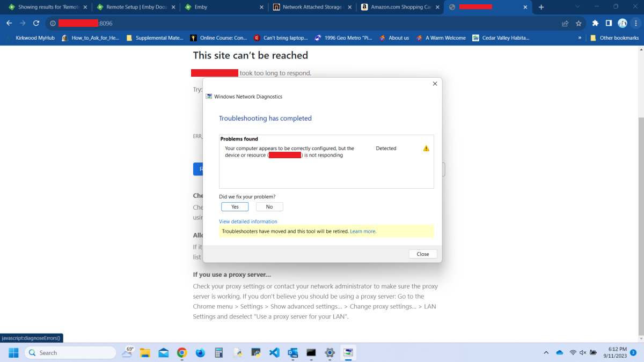Open the Chrome three-dot menu
Screen dimensions: 644x362
pyautogui.click(x=636, y=23)
